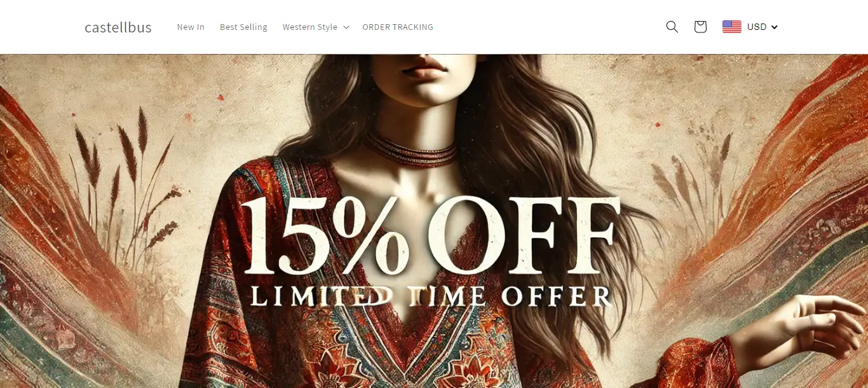Go to the New In menu item
The image size is (868, 388).
click(191, 27)
